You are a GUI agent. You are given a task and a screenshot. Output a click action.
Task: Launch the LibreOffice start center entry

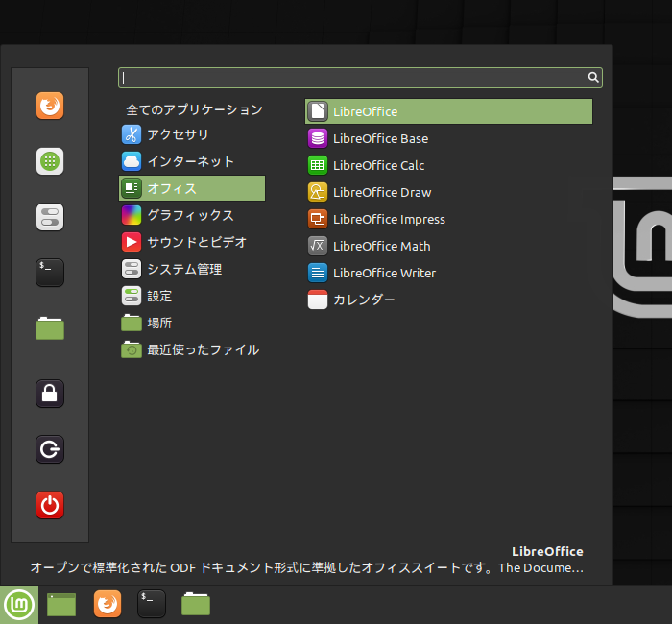pyautogui.click(x=448, y=111)
